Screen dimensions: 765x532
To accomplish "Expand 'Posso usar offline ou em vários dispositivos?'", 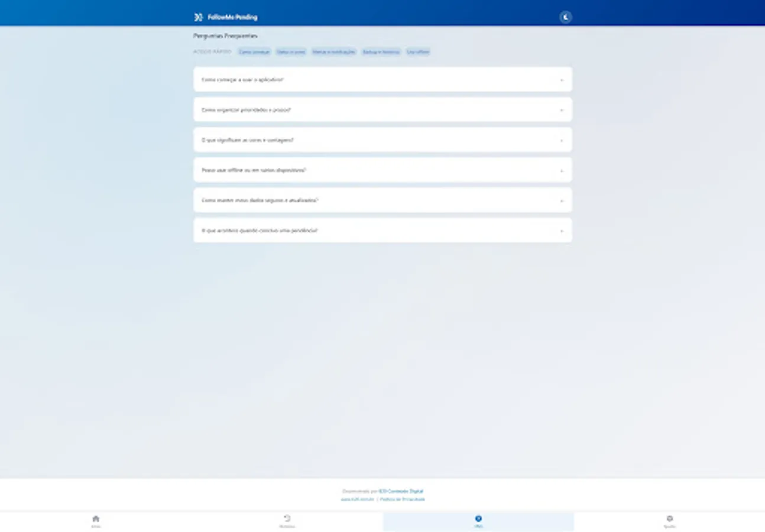I will pos(382,170).
